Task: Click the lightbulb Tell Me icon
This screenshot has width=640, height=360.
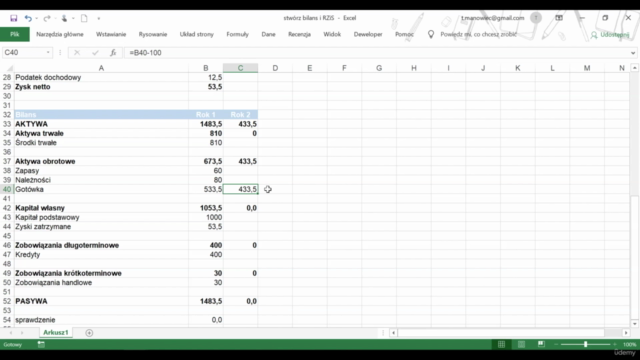Action: [431, 34]
